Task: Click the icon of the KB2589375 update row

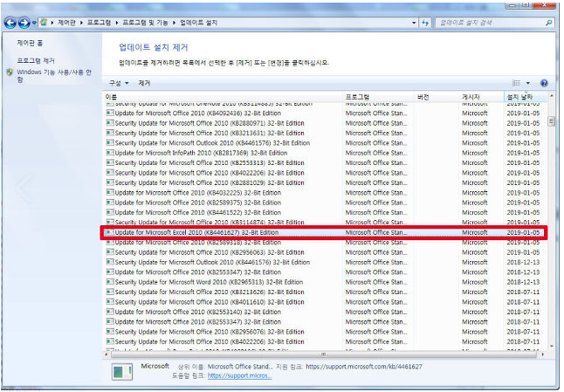Action: pos(110,203)
